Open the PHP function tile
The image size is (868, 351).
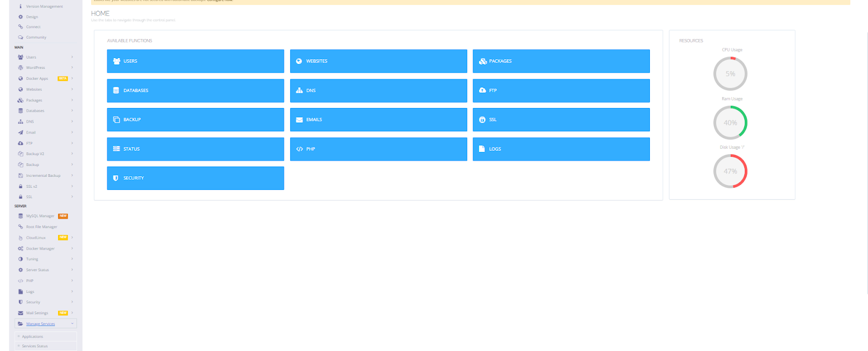click(x=379, y=149)
